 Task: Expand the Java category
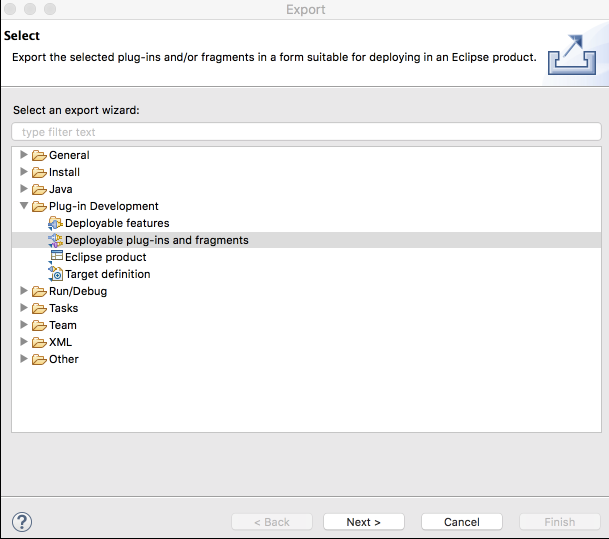(24, 189)
